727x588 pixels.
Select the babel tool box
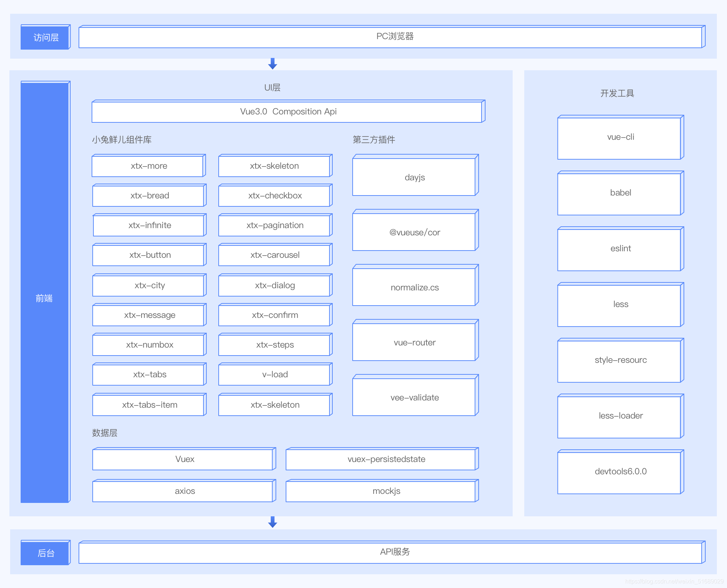tap(621, 193)
